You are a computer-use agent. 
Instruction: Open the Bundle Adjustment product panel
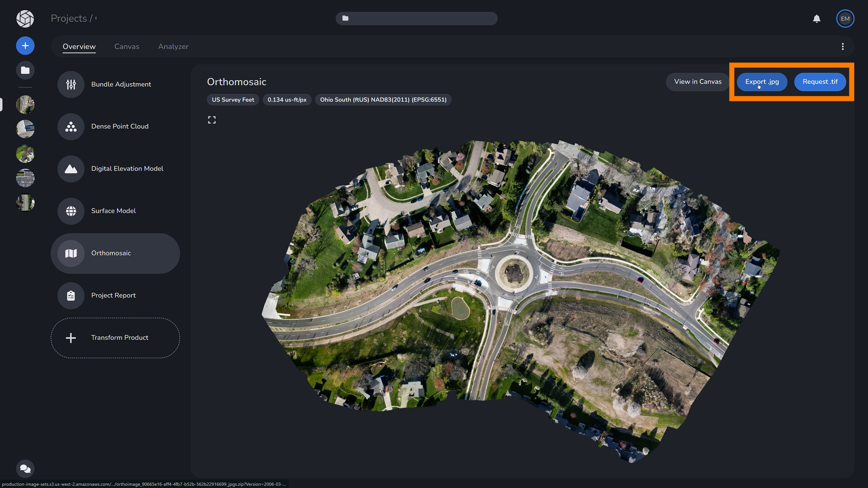(71, 84)
